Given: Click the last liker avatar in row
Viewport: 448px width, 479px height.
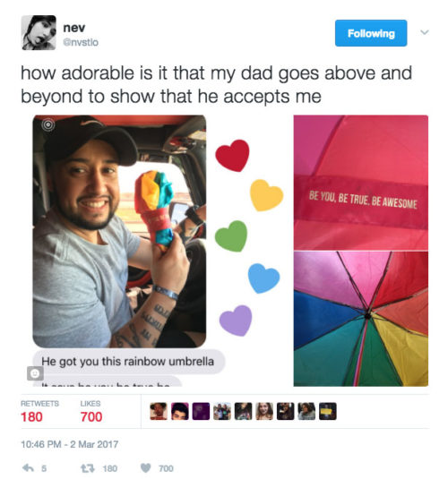Looking at the screenshot, I should pyautogui.click(x=328, y=411).
